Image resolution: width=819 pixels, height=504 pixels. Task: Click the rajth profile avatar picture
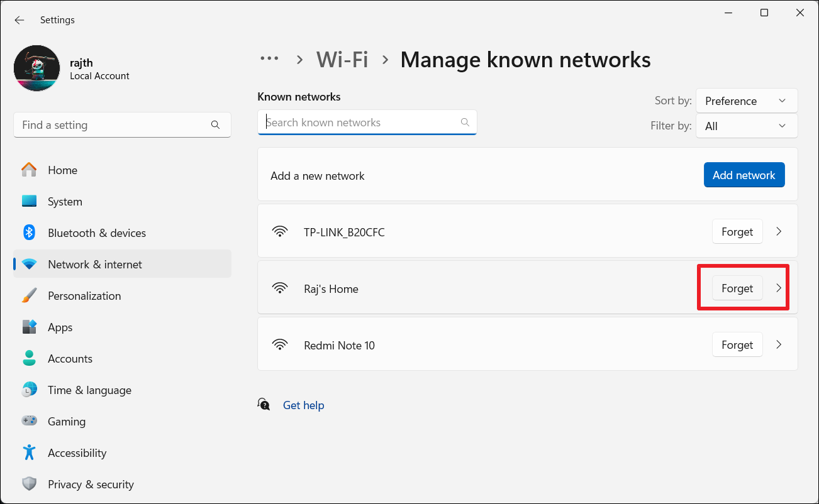(x=37, y=68)
